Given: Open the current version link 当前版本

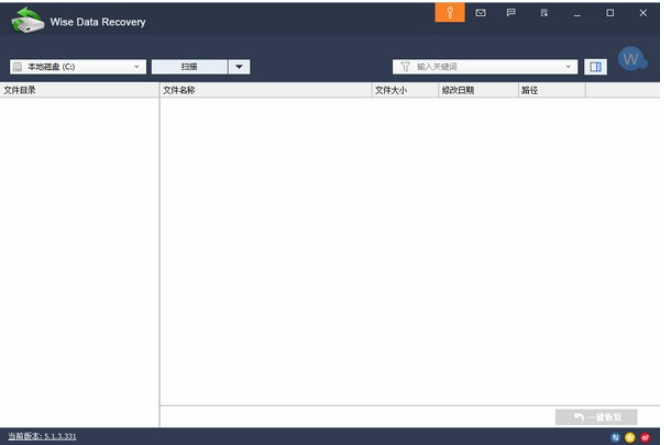Looking at the screenshot, I should (x=42, y=436).
